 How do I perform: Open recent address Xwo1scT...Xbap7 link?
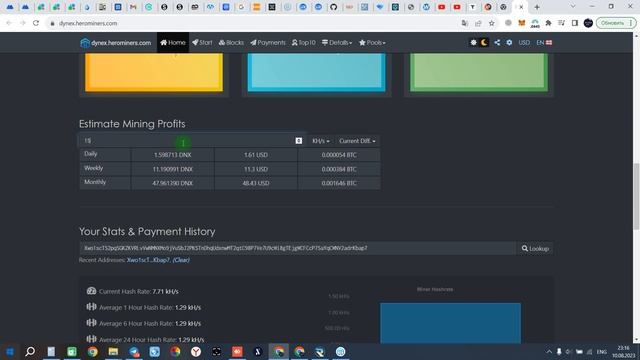148,260
